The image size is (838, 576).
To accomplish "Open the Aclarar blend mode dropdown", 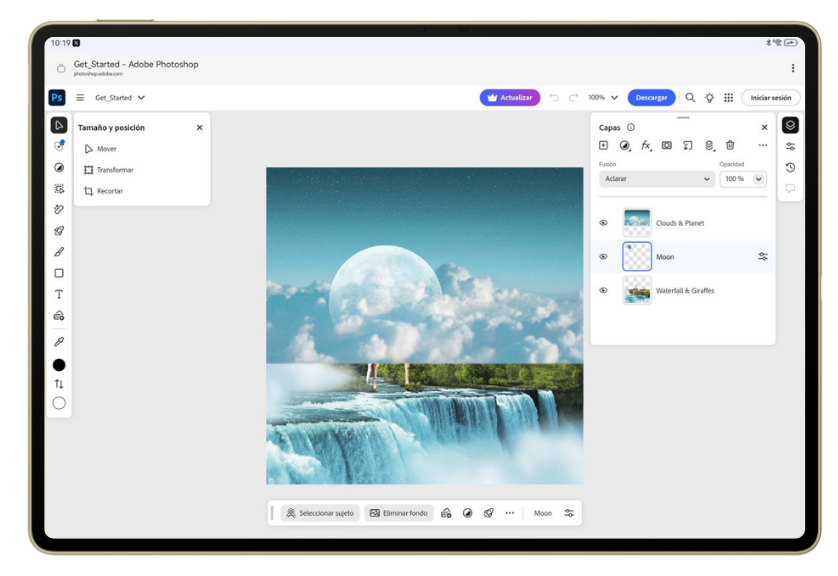I will [656, 179].
